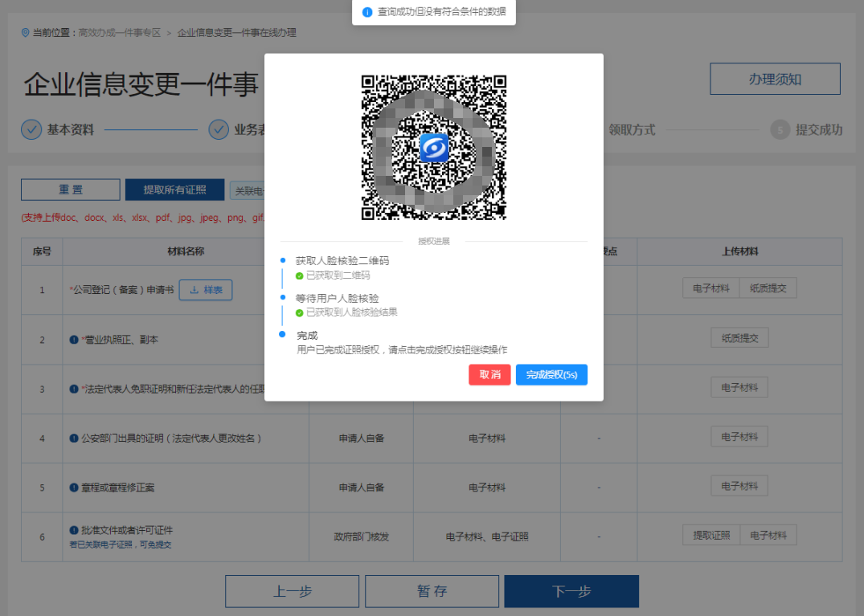Click the 若已关联电子证照，可免提交 hint text
This screenshot has height=616, width=864.
pyautogui.click(x=121, y=545)
